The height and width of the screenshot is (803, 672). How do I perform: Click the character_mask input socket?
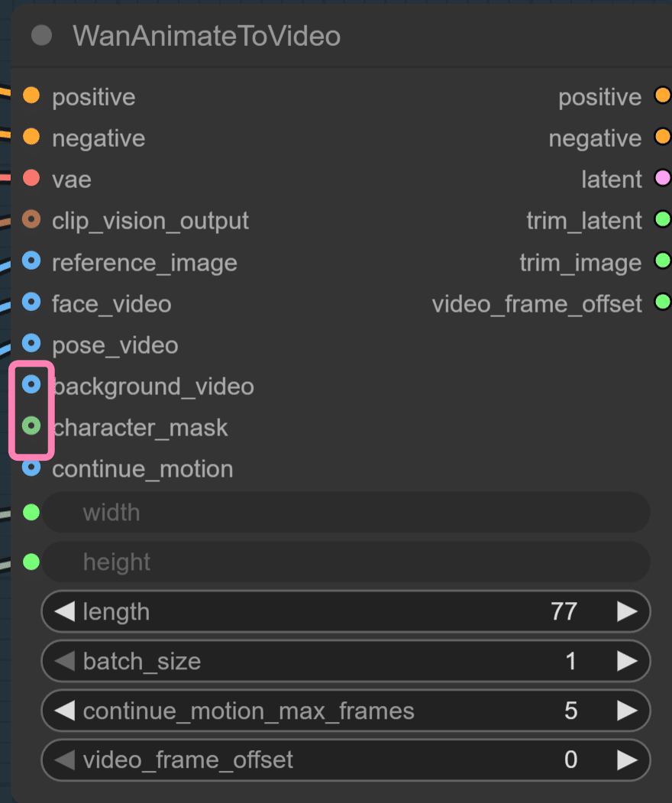click(31, 426)
